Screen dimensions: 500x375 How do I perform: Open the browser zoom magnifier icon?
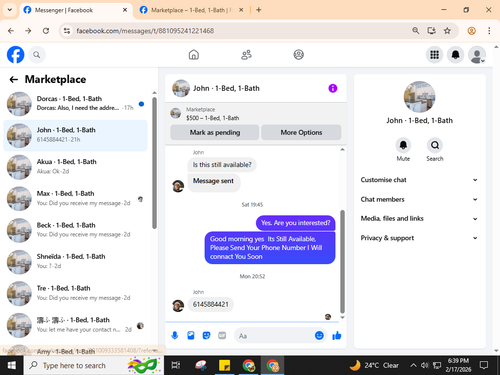(415, 31)
